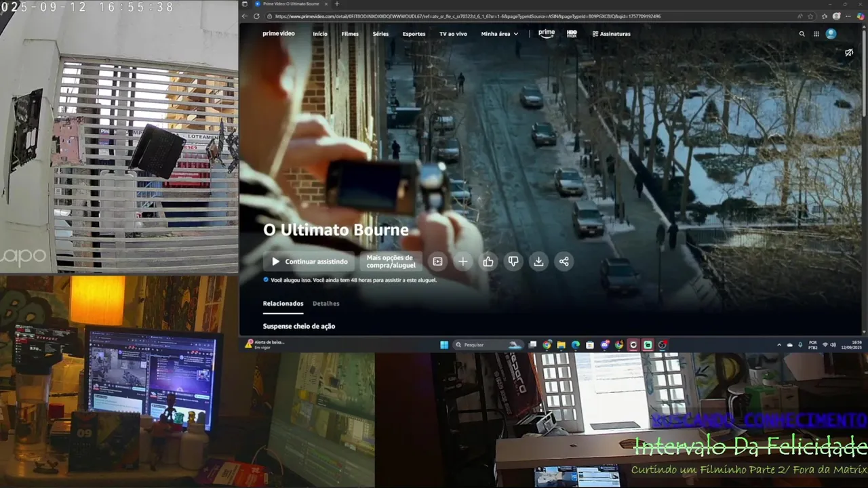
Task: Click the POR language indicator
Action: click(x=812, y=345)
